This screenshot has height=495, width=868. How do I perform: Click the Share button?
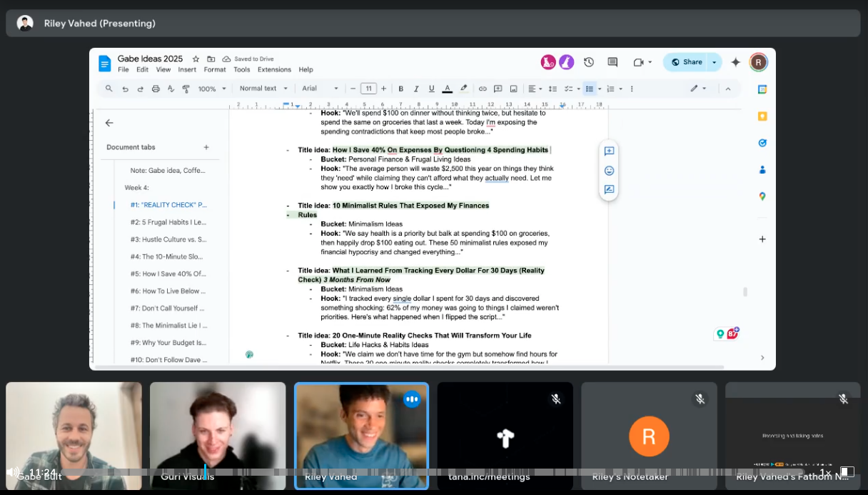pyautogui.click(x=687, y=62)
